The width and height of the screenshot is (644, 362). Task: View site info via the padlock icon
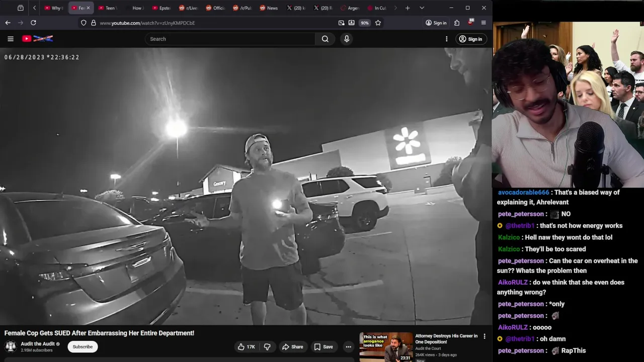(93, 23)
